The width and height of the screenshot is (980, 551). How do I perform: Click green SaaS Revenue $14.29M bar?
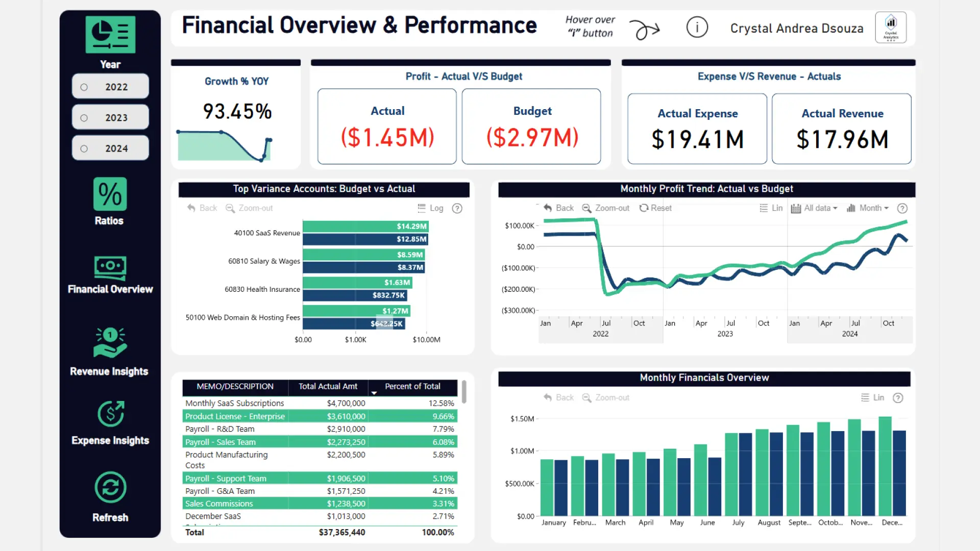[365, 227]
